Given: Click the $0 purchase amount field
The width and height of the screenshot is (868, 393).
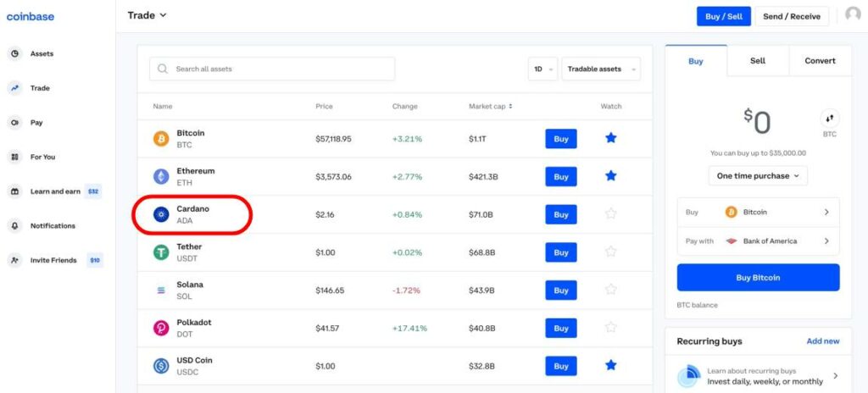Looking at the screenshot, I should click(x=757, y=122).
